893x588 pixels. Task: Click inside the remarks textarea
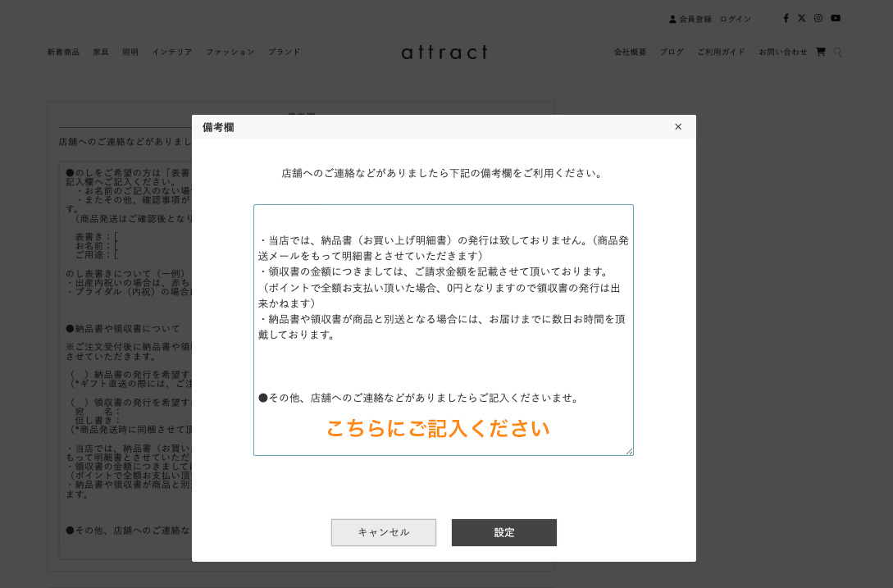click(x=443, y=328)
